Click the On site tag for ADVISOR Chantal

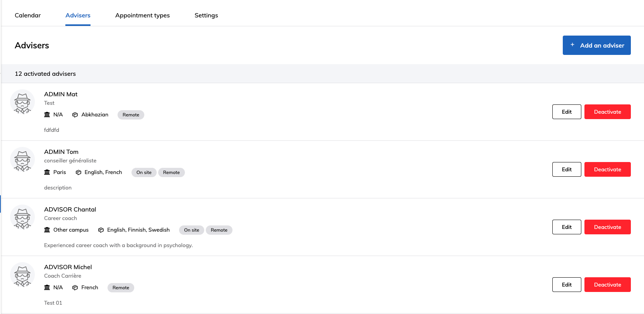click(191, 230)
